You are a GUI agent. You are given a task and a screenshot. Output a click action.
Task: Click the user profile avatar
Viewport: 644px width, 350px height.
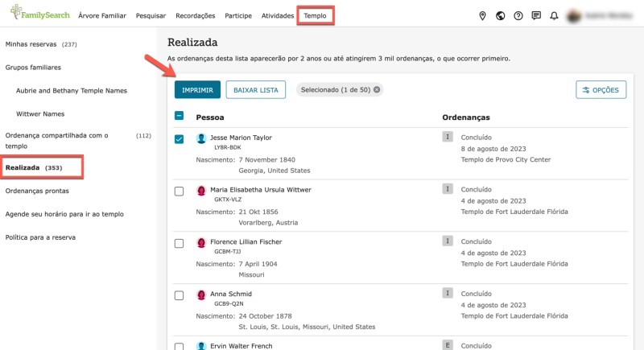click(x=574, y=15)
